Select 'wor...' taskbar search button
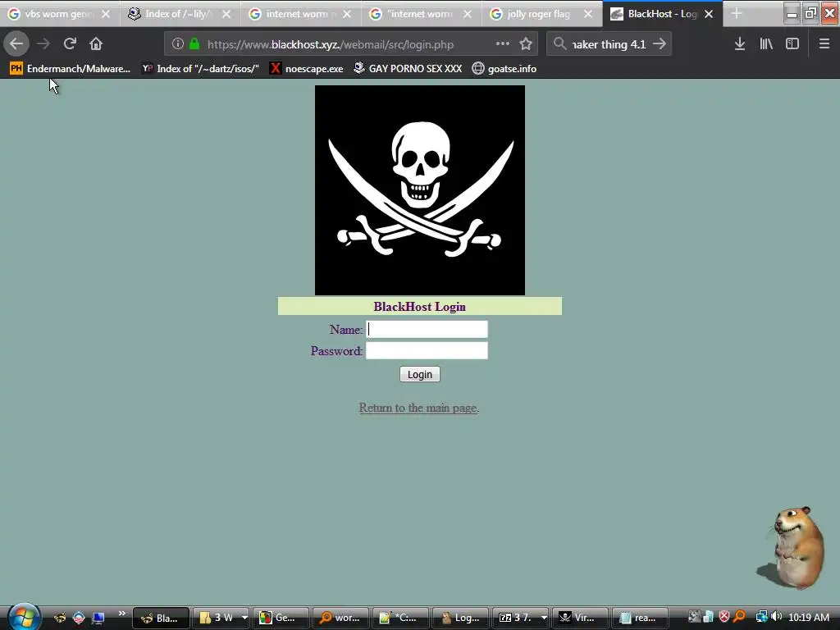This screenshot has height=630, width=840. click(340, 618)
